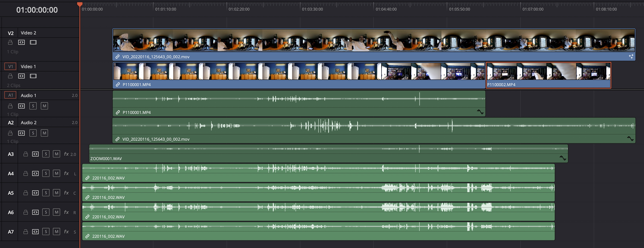Click the orange playhead marker on ruler
Viewport: 644px width, 248px height.
80,4
